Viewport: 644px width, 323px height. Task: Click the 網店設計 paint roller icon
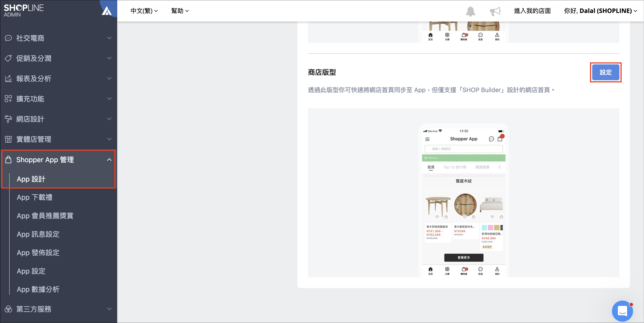click(x=8, y=119)
